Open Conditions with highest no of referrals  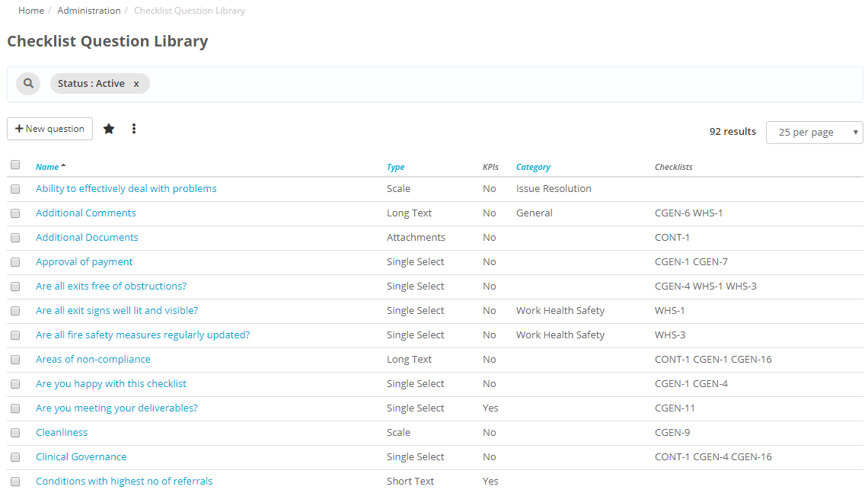(x=124, y=481)
